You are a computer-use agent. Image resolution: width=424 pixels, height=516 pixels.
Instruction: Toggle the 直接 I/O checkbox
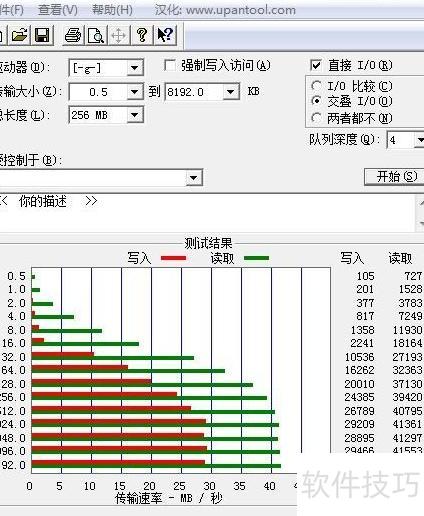point(316,65)
